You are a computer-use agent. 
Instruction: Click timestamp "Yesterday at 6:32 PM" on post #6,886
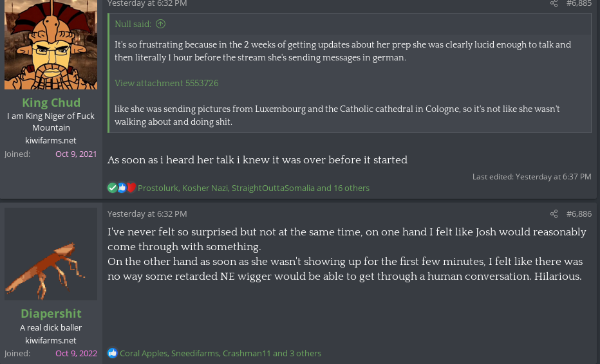(x=147, y=214)
